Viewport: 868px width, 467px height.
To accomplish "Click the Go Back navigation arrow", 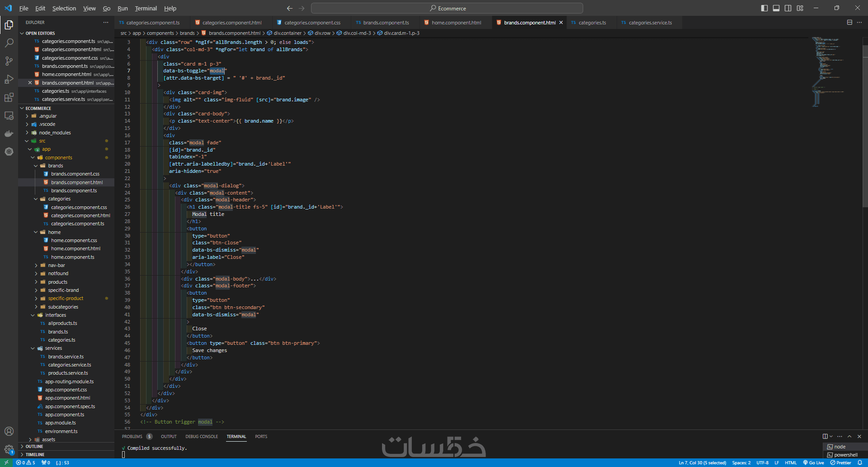I will [x=290, y=8].
